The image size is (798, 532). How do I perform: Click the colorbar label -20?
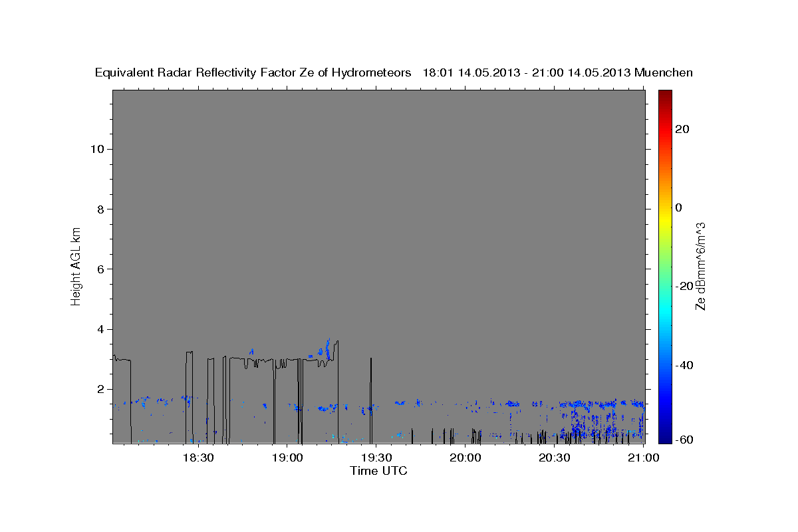click(685, 286)
